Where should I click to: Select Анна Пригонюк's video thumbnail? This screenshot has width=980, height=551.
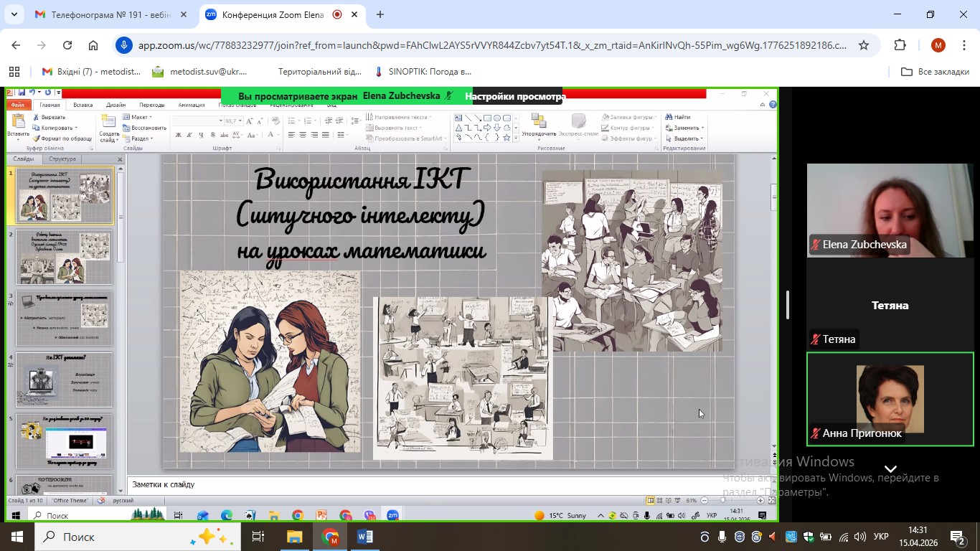(x=890, y=398)
